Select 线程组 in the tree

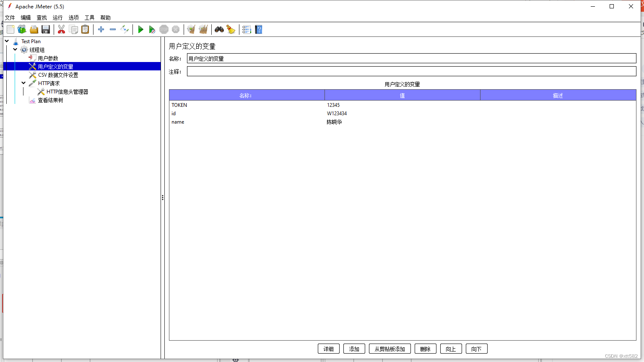(x=37, y=50)
